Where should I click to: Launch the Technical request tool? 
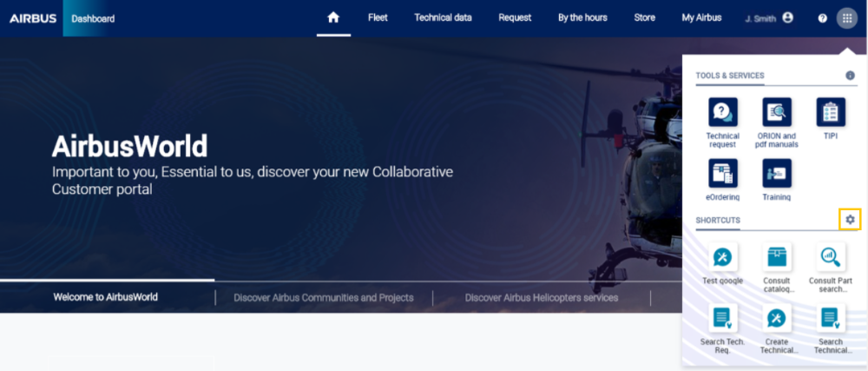pyautogui.click(x=723, y=123)
